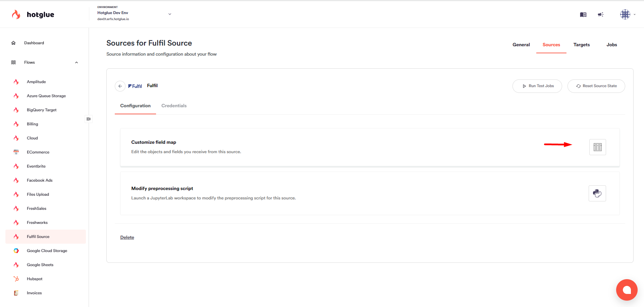The image size is (644, 307).
Task: Go back using the arrow beside Fulfil
Action: click(x=120, y=86)
